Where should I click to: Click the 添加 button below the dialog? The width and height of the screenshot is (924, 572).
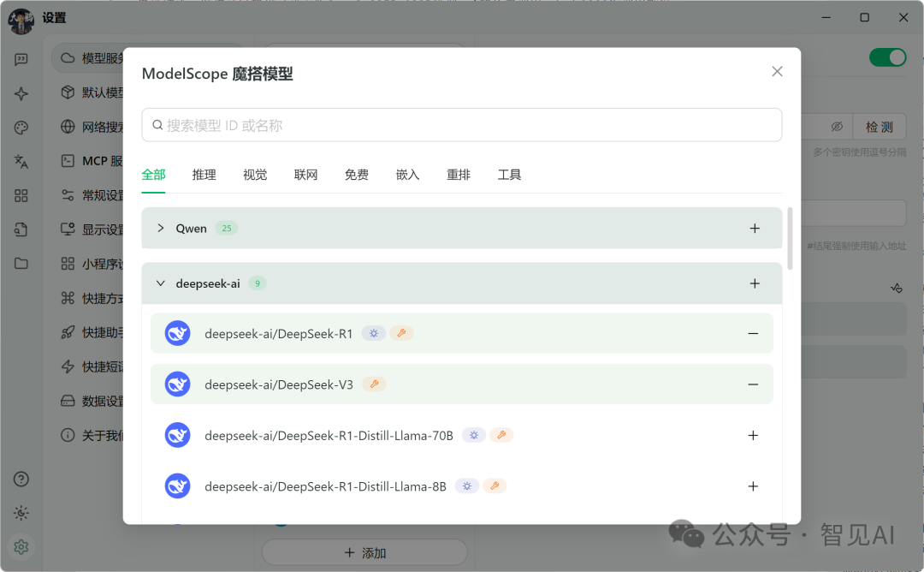[x=364, y=552]
